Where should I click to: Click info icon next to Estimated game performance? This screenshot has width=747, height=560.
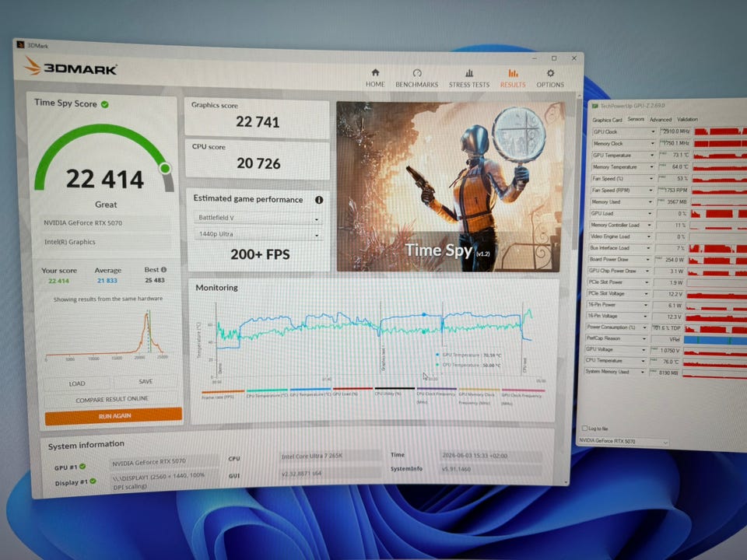(x=319, y=200)
